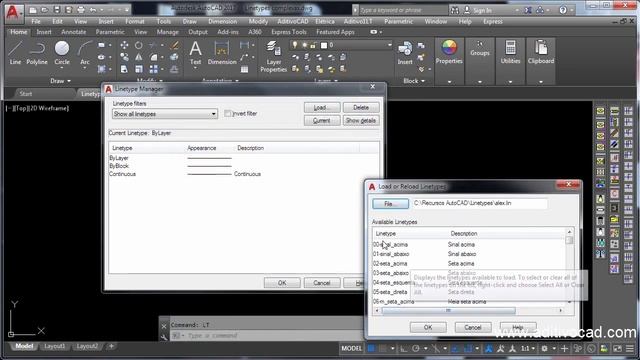Select 01-sinal_abaixo linetype row
The height and width of the screenshot is (360, 640).
[469, 254]
